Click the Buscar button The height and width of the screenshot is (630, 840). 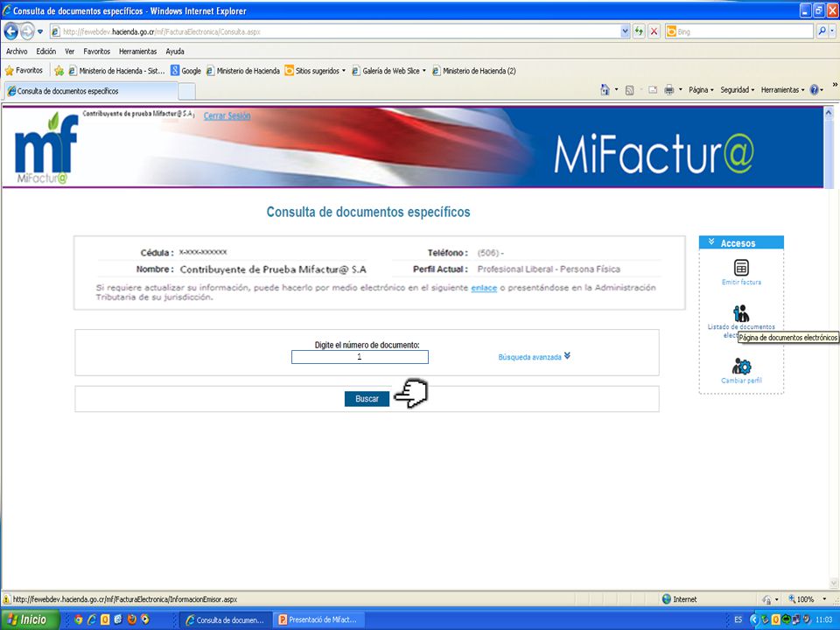[x=367, y=399]
